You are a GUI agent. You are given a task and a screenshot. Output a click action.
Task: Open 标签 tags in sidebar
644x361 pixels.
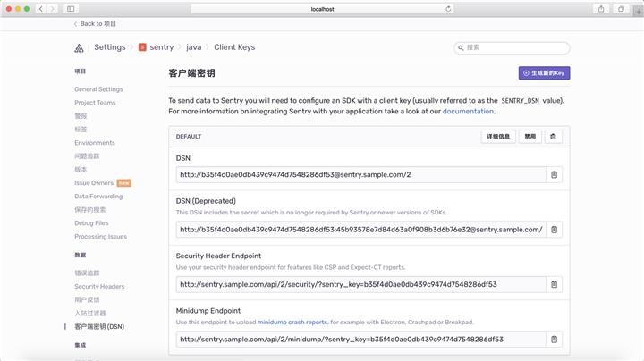pyautogui.click(x=80, y=130)
